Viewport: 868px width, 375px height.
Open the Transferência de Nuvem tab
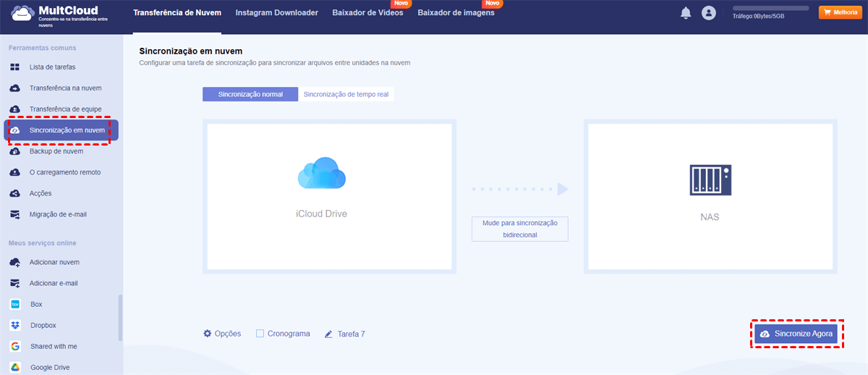point(177,13)
